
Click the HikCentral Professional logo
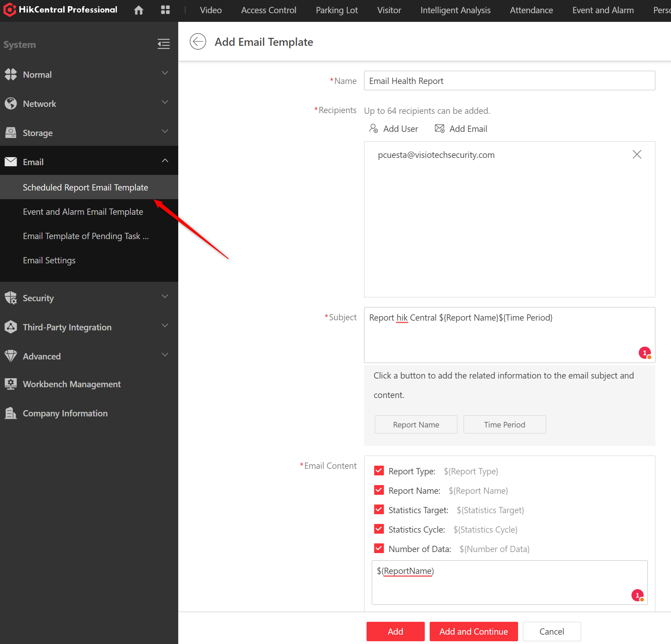[61, 10]
